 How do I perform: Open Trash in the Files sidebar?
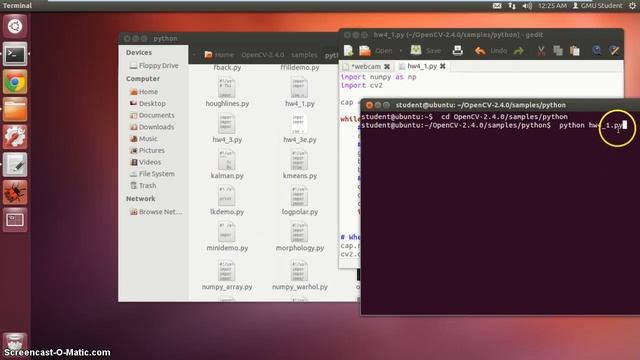point(143,186)
